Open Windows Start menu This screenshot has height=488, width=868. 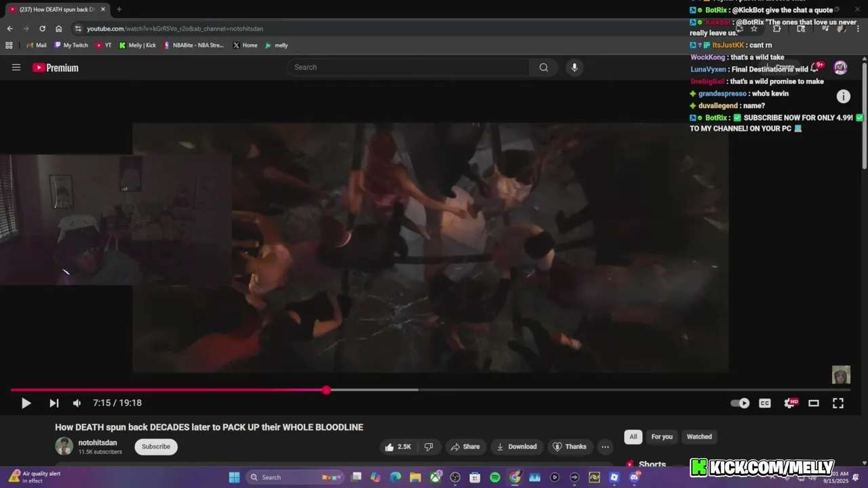(x=234, y=477)
